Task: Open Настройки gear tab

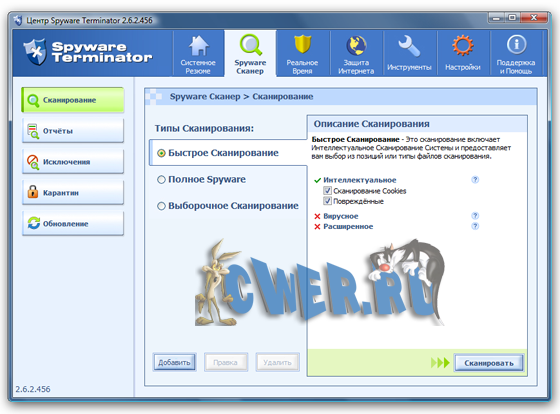Action: pos(463,54)
